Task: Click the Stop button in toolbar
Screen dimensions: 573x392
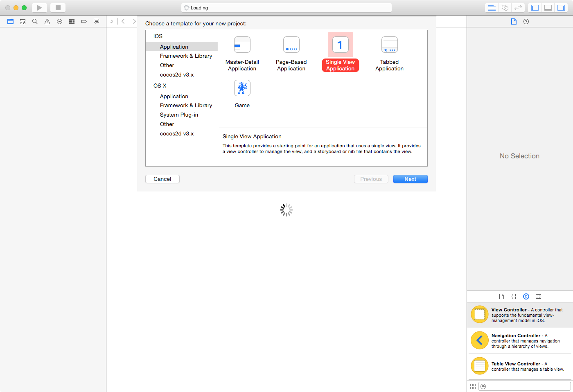Action: coord(58,8)
